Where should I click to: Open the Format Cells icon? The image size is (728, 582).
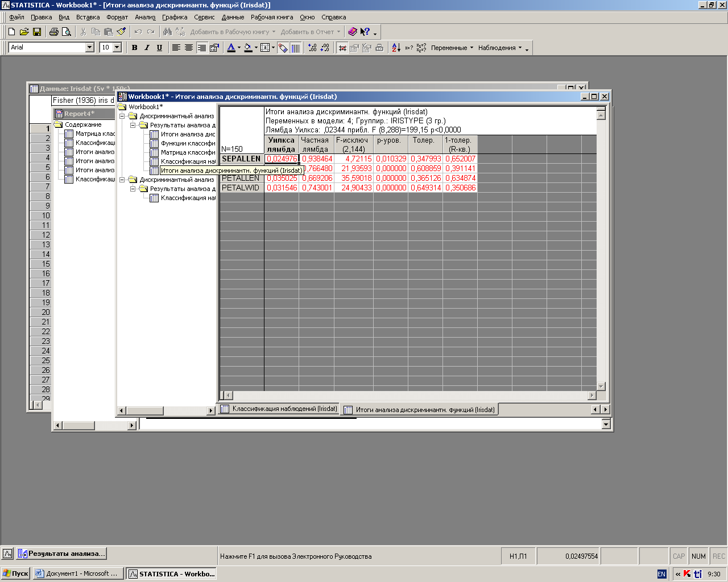pyautogui.click(x=214, y=48)
